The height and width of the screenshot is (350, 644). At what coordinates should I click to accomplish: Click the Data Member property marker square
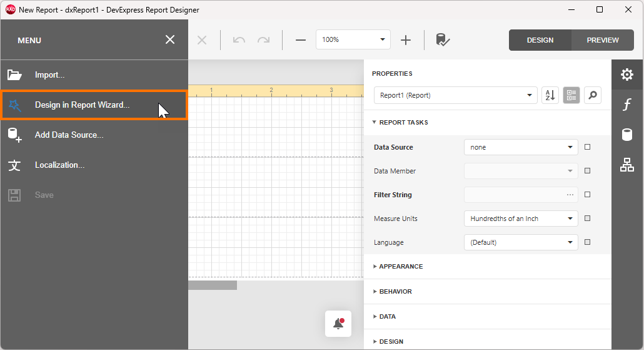click(587, 171)
